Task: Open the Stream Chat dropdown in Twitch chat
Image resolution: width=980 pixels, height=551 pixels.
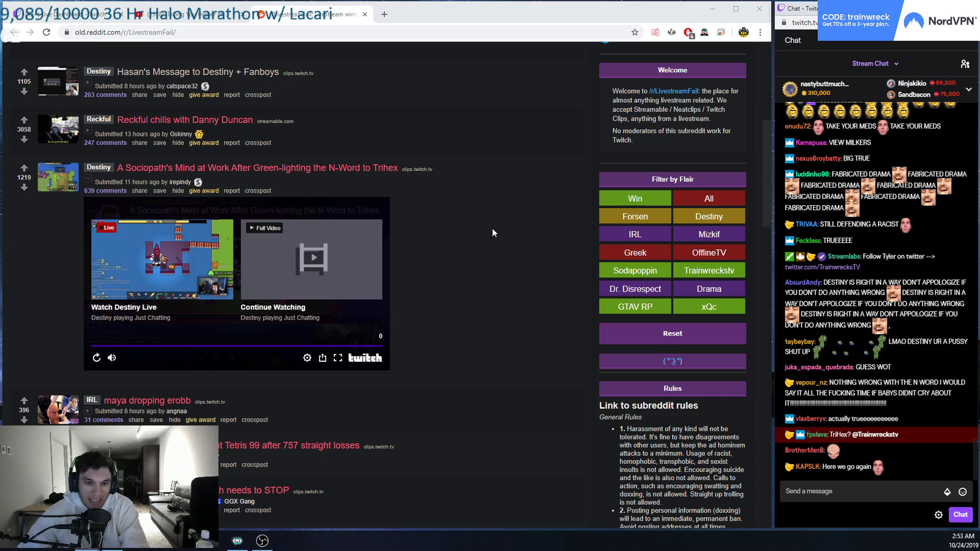Action: [875, 64]
